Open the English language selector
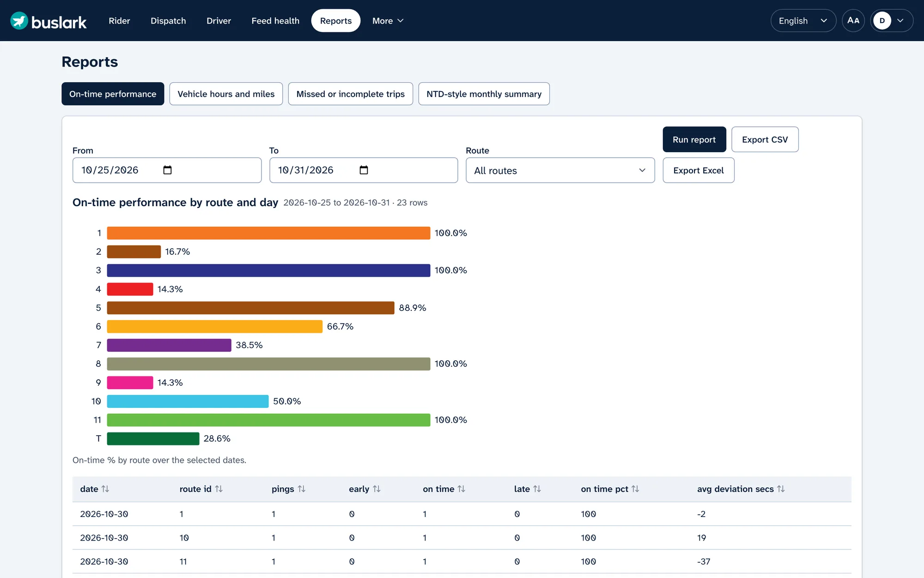Viewport: 924px width, 578px height. [803, 21]
